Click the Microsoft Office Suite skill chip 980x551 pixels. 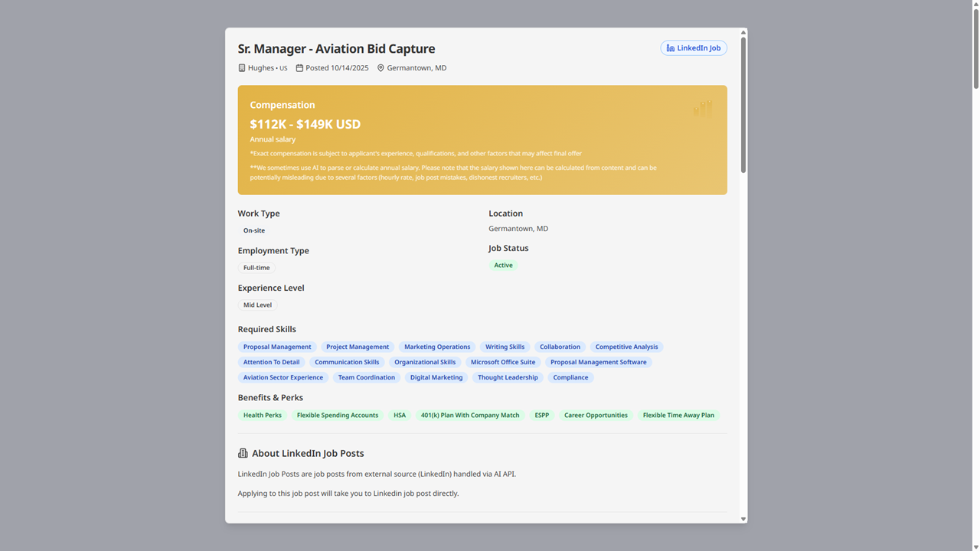[503, 361]
